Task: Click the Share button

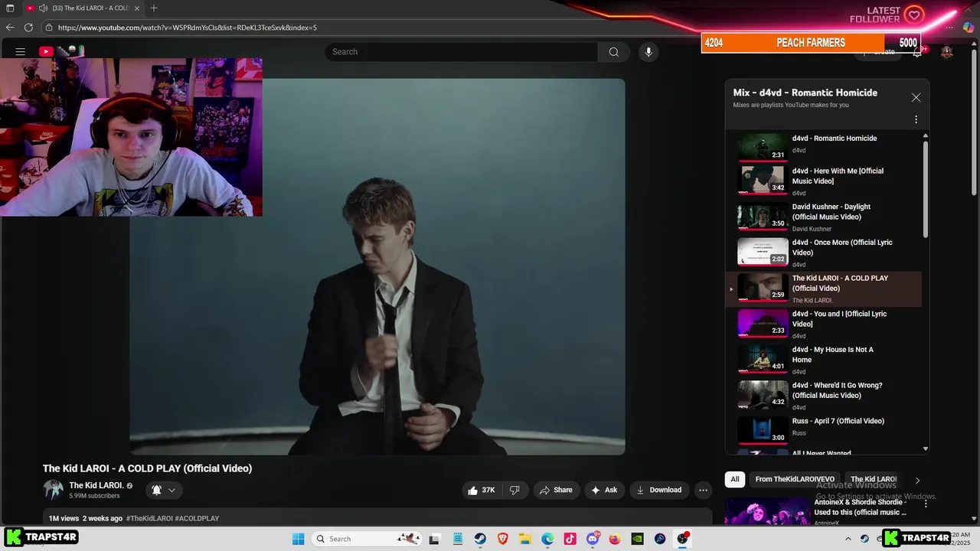Action: click(x=556, y=490)
